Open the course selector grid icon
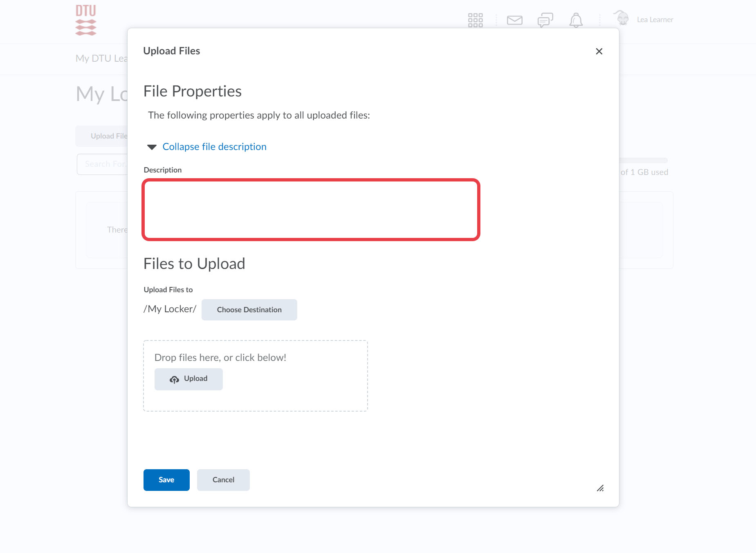Screen dimensions: 756x553 475,20
